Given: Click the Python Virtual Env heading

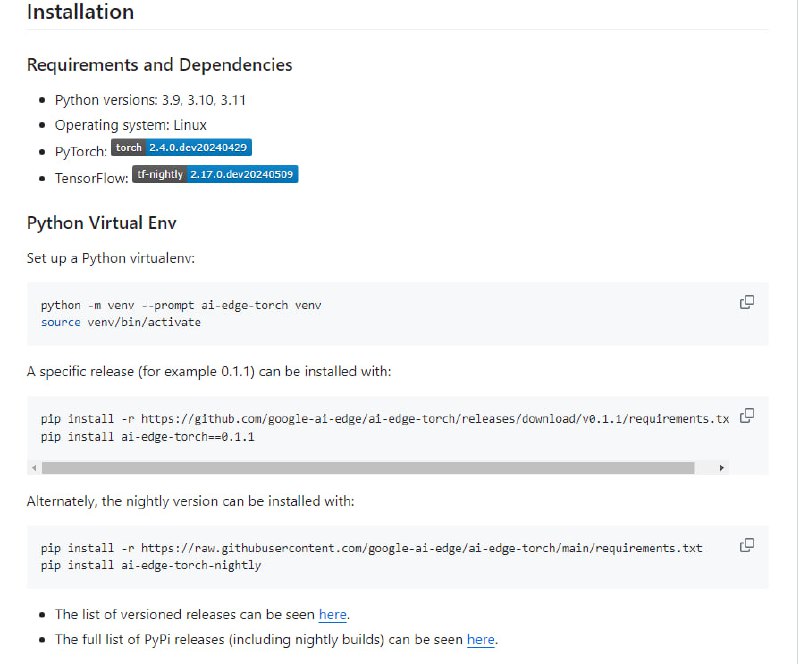Looking at the screenshot, I should 101,222.
